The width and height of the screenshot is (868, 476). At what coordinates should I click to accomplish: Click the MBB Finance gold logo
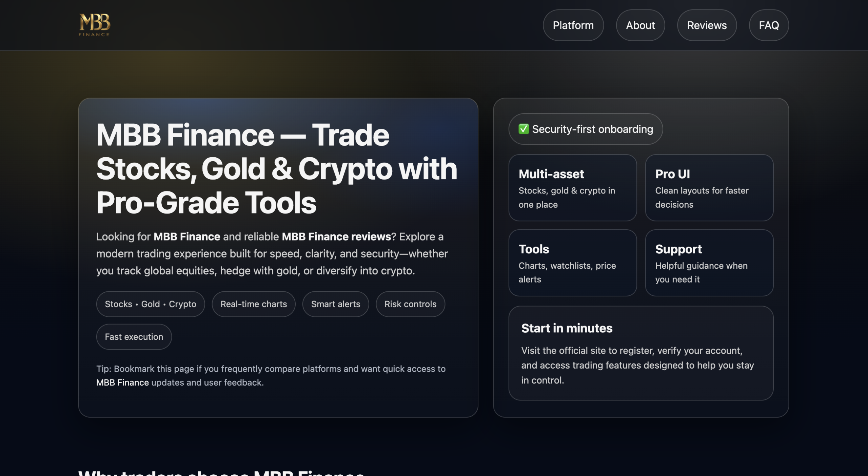pyautogui.click(x=94, y=25)
